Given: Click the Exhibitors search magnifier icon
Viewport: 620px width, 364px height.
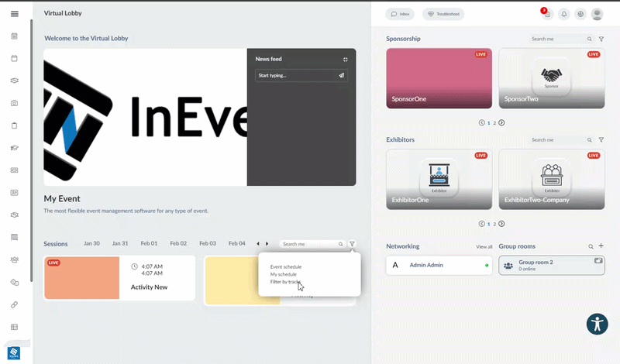Looking at the screenshot, I should [589, 140].
